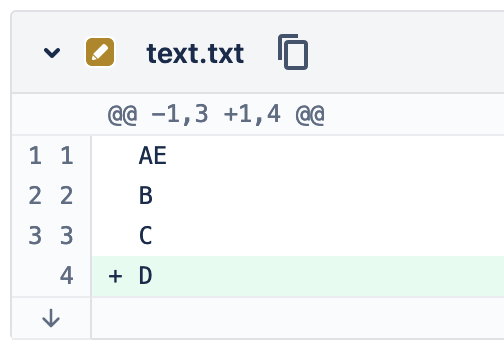Viewport: 504px width, 360px height.
Task: Open the text.txt file name
Action: coord(195,53)
